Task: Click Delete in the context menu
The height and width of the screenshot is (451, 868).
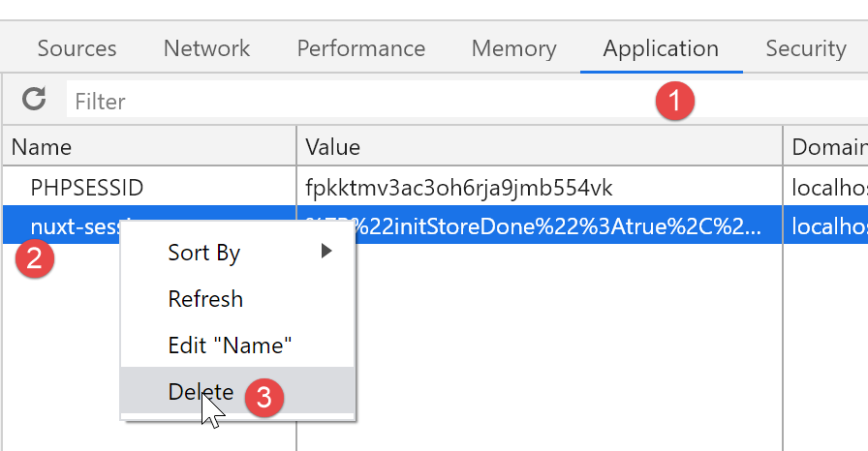Action: [x=201, y=392]
